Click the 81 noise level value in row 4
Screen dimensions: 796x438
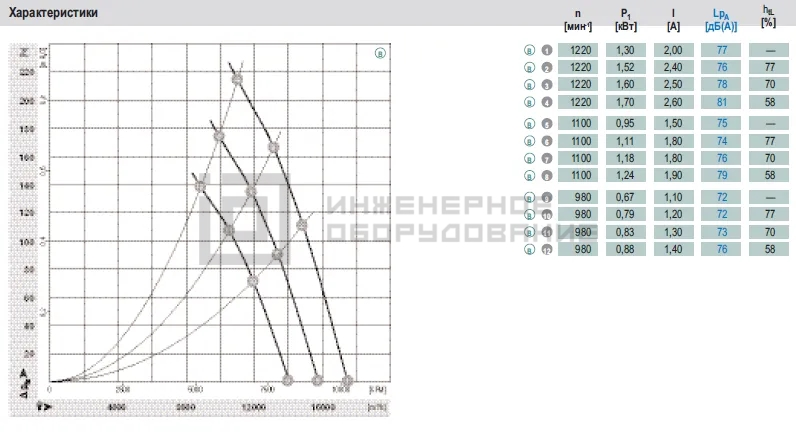coord(721,102)
